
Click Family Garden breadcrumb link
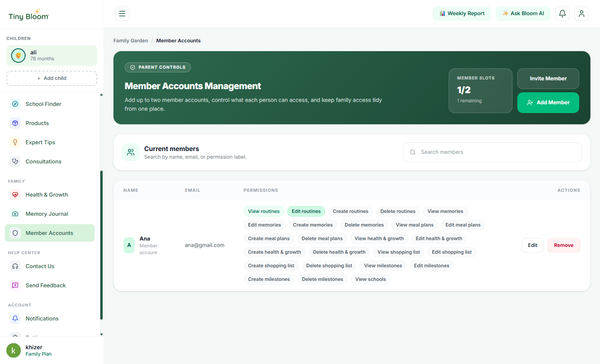pyautogui.click(x=131, y=41)
